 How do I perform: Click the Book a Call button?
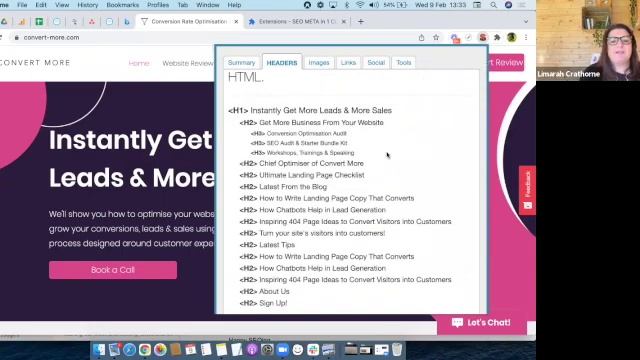(x=113, y=270)
